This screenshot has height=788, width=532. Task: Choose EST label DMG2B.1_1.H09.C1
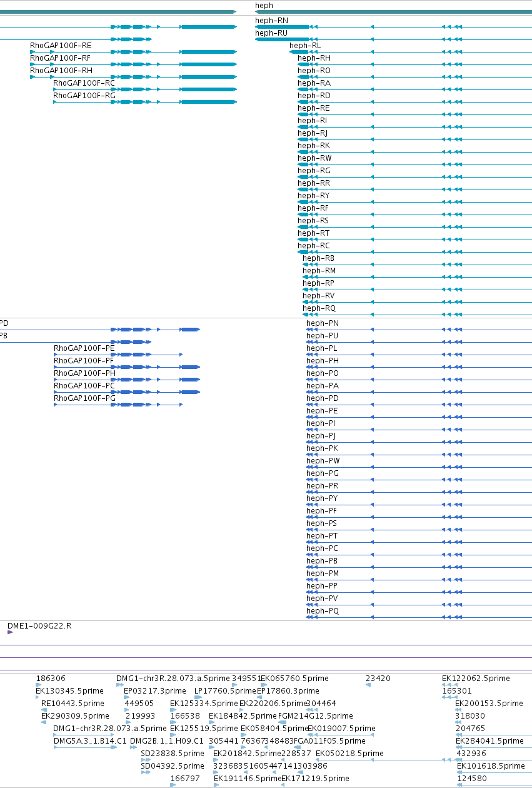tap(167, 741)
